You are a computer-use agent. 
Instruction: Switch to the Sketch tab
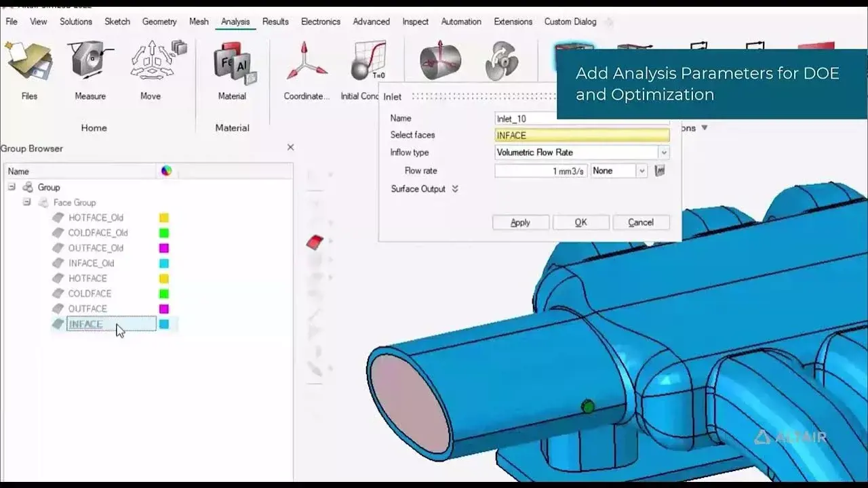(117, 22)
